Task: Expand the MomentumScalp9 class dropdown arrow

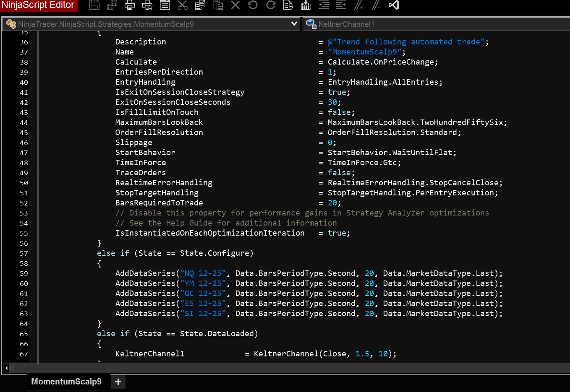Action: pyautogui.click(x=294, y=24)
